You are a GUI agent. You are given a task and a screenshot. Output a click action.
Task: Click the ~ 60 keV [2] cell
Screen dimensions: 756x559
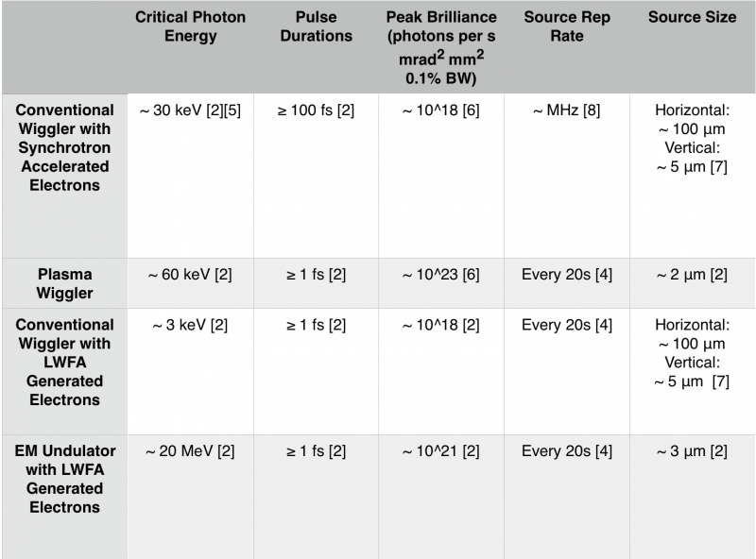pos(189,275)
